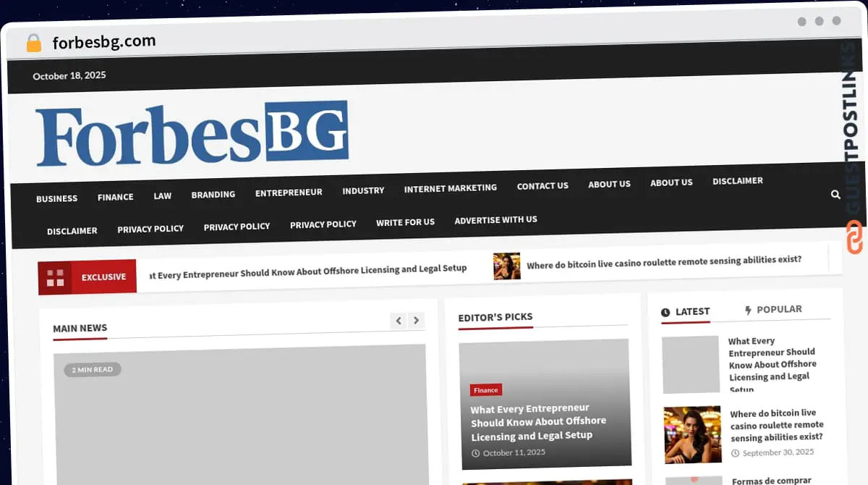Screen dimensions: 868x485
Task: Click the orange Guestpostlinks chain icon
Action: [x=854, y=237]
